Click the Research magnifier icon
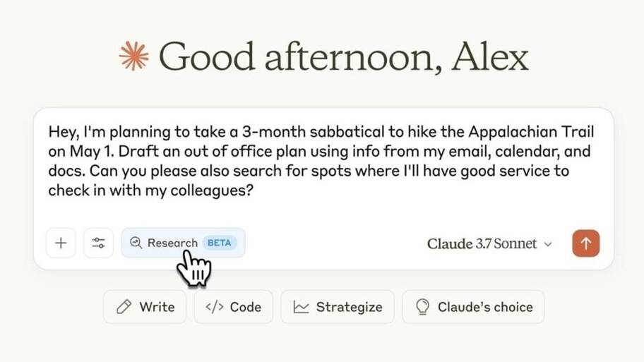The width and height of the screenshot is (644, 362). click(136, 243)
